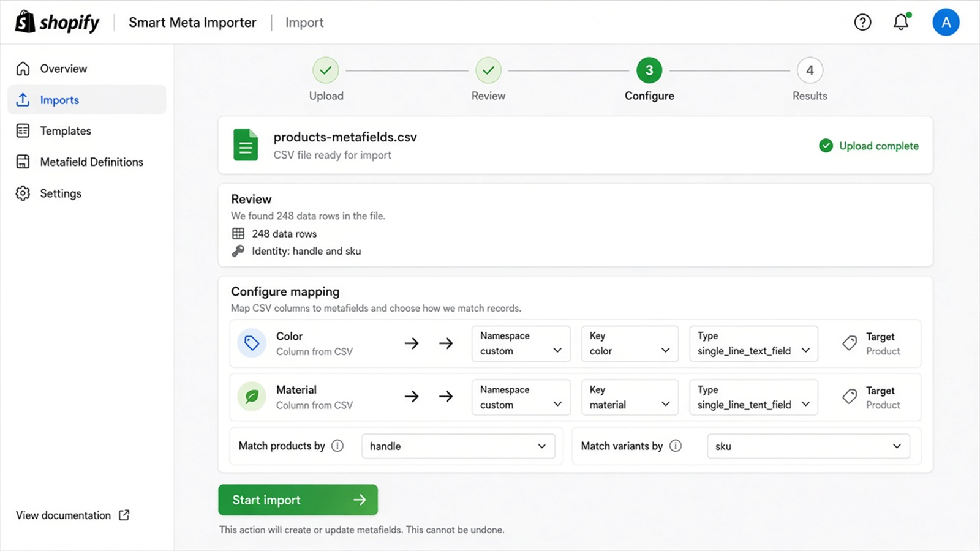The image size is (980, 551).
Task: Click the products-metafields.csv file name
Action: pos(345,137)
